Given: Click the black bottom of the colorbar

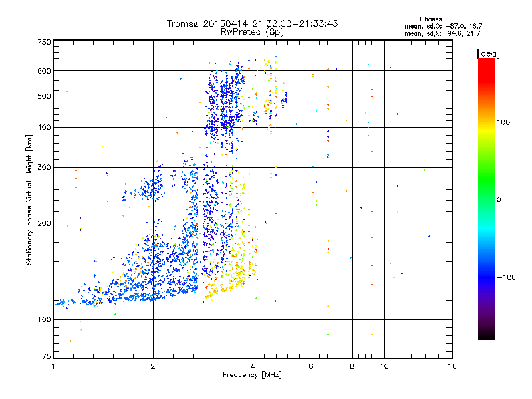Looking at the screenshot, I should point(487,334).
